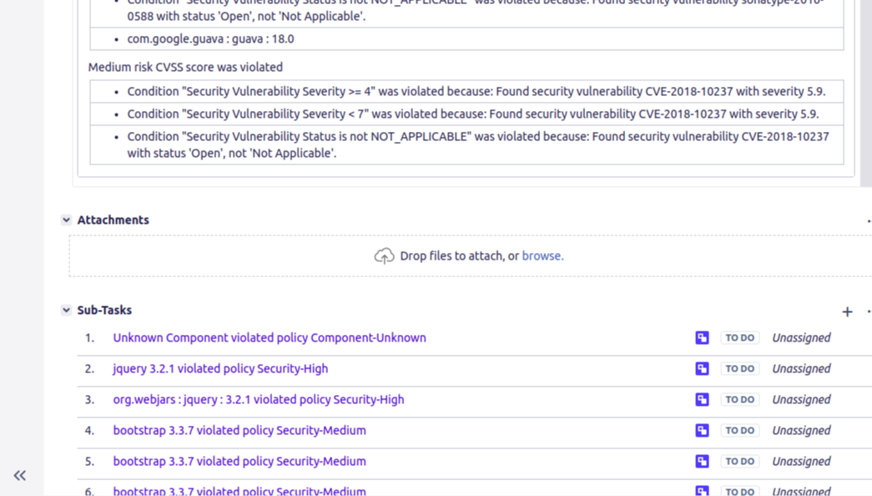Click the browse link to attach files
The width and height of the screenshot is (872, 496).
542,256
